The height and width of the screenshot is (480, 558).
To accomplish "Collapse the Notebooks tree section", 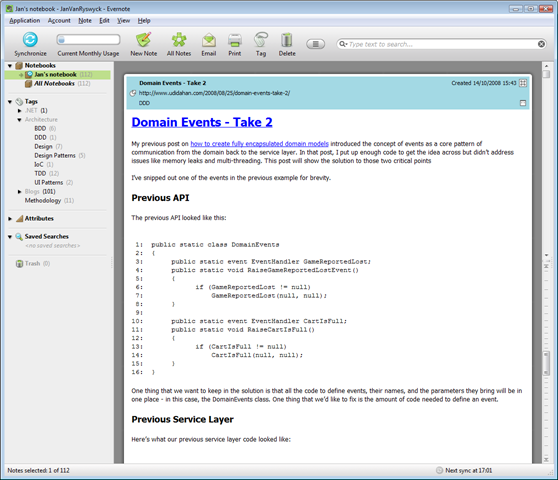I will pyautogui.click(x=10, y=66).
